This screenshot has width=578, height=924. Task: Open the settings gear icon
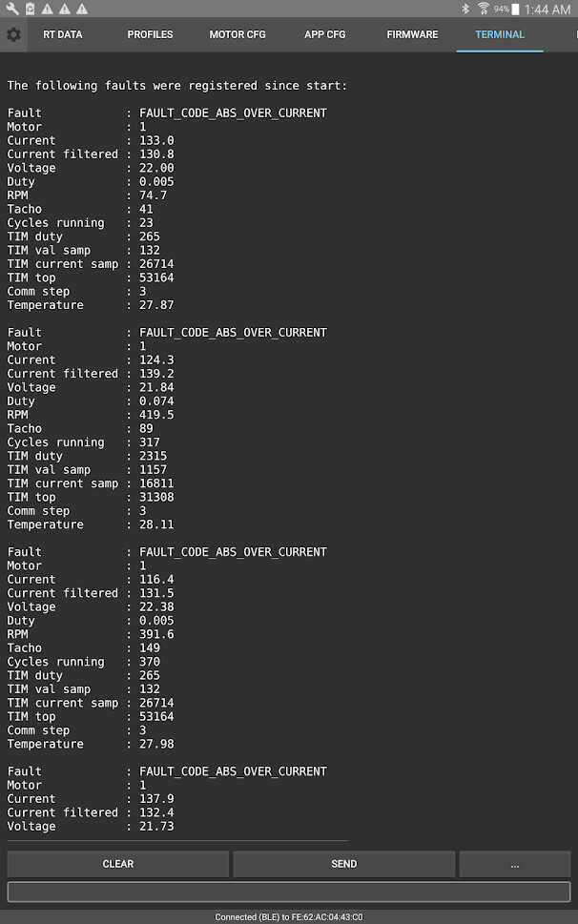click(x=13, y=34)
